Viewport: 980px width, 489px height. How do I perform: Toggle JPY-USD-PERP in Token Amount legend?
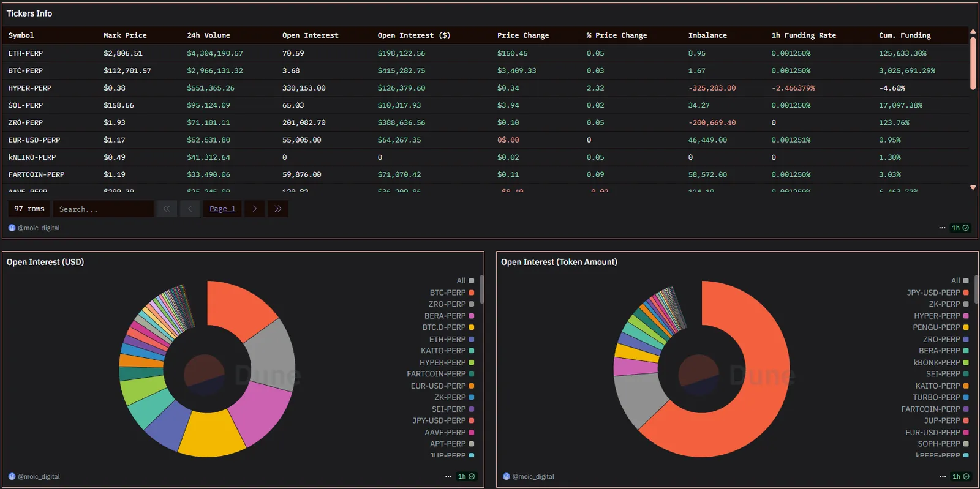(x=937, y=293)
